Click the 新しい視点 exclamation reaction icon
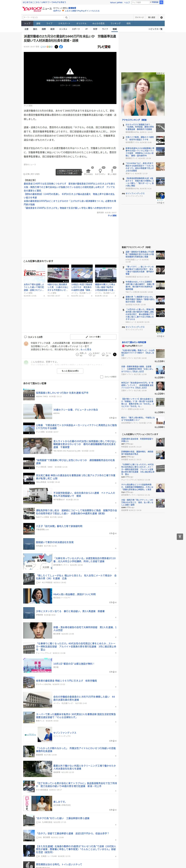This screenshot has height=868, width=186. point(112,171)
